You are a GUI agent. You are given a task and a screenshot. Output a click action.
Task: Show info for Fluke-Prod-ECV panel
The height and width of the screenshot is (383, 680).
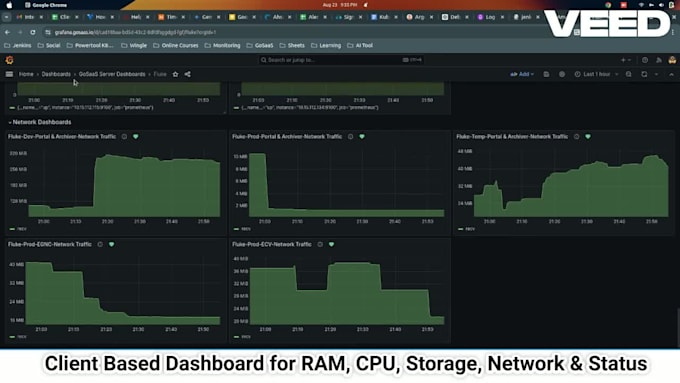[320, 245]
